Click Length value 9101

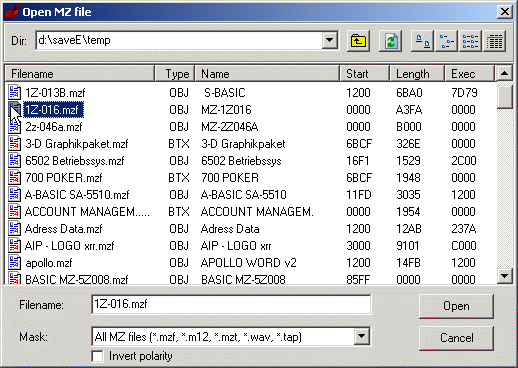pos(408,246)
